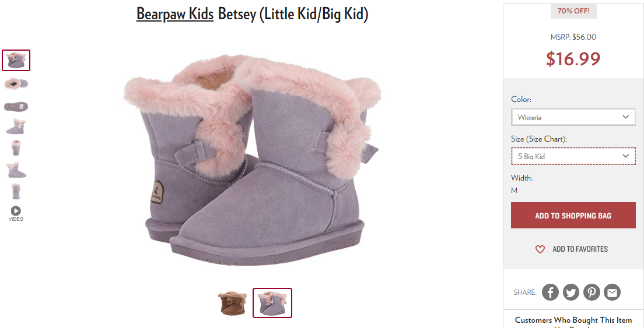Screen dimensions: 644x328
Task: Open the Bearpaw Kids brand link
Action: pyautogui.click(x=175, y=14)
